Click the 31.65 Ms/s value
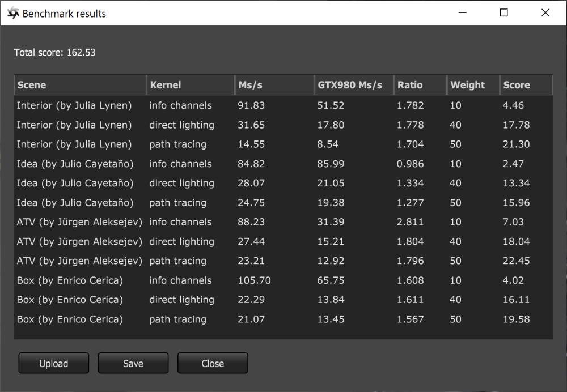This screenshot has width=567, height=392. [x=251, y=125]
